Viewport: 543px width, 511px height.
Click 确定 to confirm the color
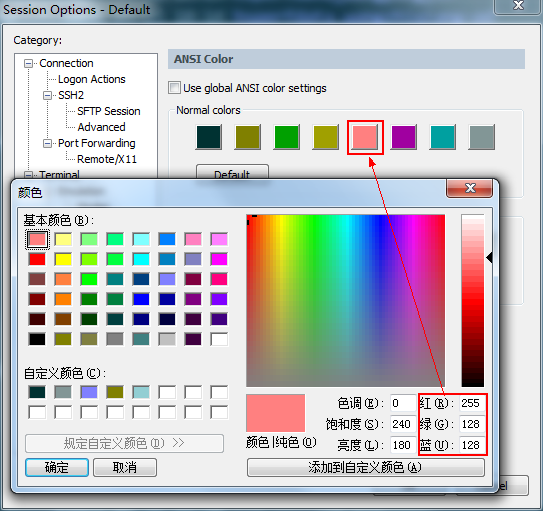pos(56,467)
